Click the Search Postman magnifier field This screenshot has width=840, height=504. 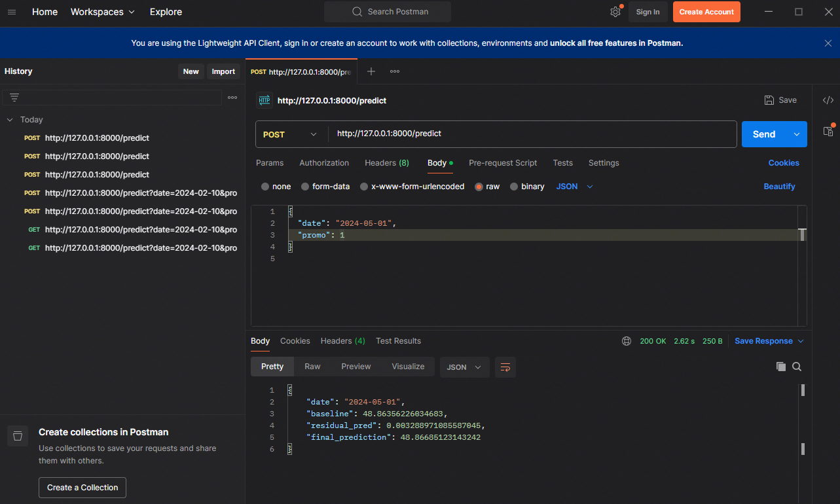(x=388, y=12)
